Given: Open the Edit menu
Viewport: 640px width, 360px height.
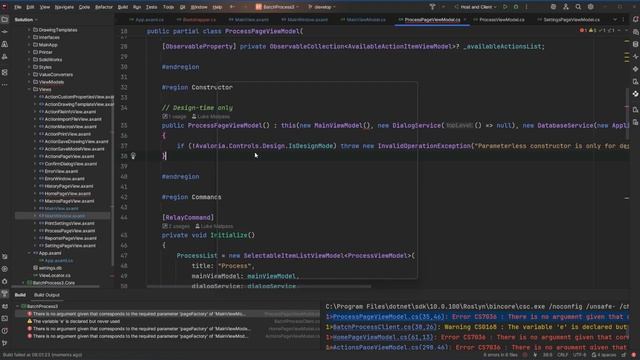Looking at the screenshot, I should pyautogui.click(x=30, y=7).
